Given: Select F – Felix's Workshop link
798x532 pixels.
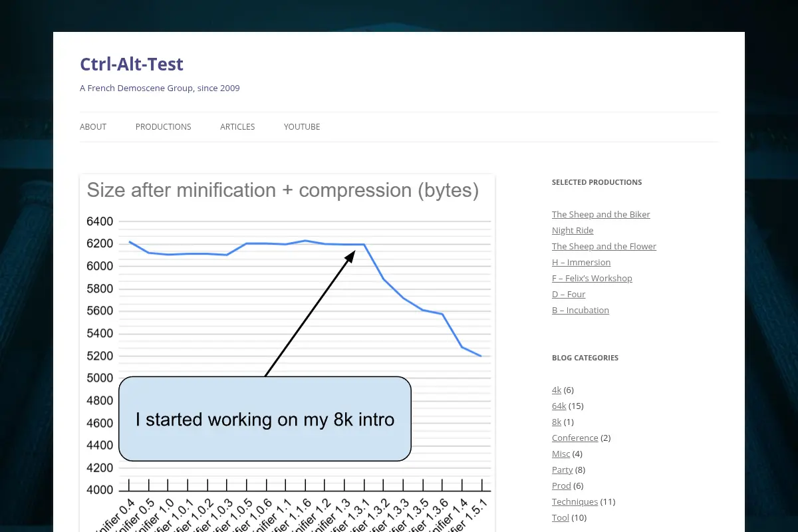Looking at the screenshot, I should pyautogui.click(x=592, y=278).
